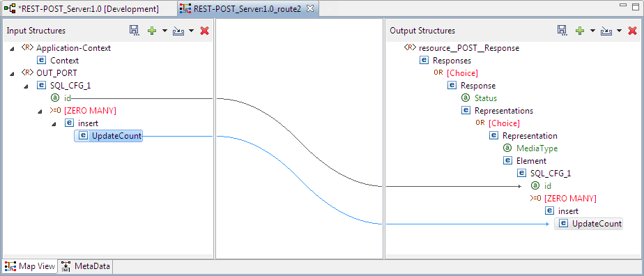
Task: Select the UpdateCount element in Output Structures
Action: tap(588, 224)
